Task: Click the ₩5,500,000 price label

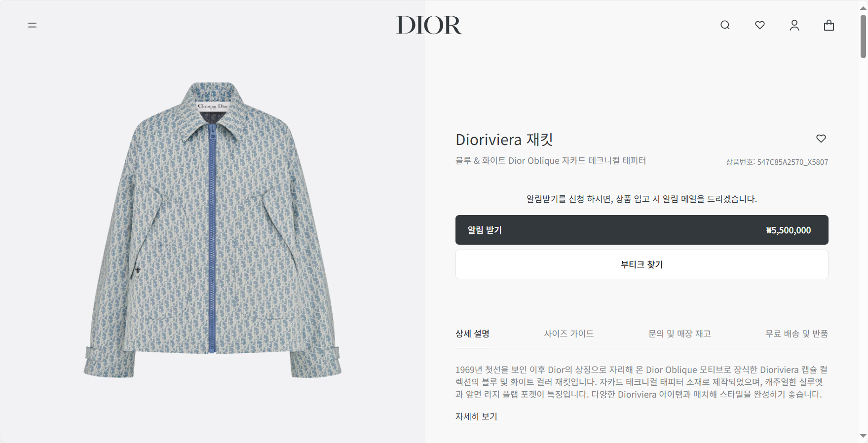Action: coord(788,230)
